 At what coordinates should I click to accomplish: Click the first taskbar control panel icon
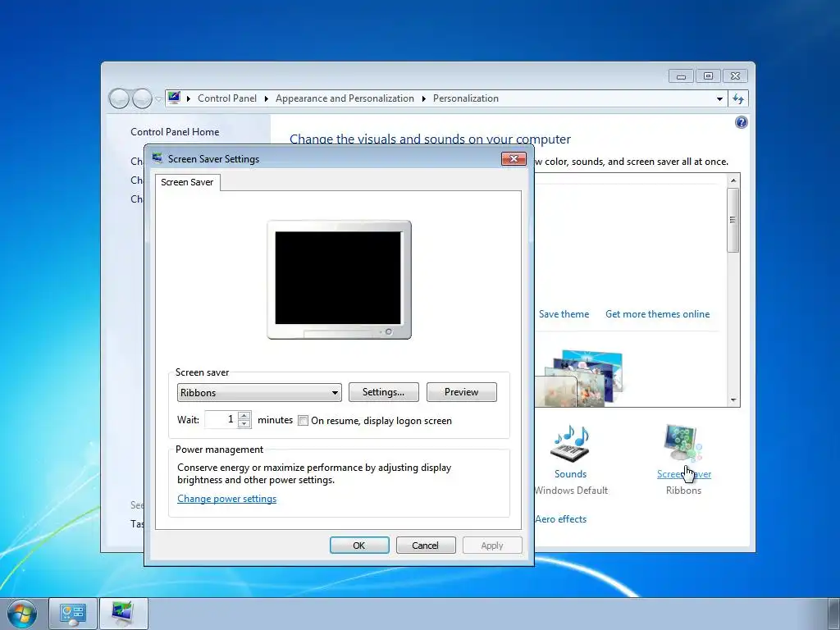click(x=73, y=614)
